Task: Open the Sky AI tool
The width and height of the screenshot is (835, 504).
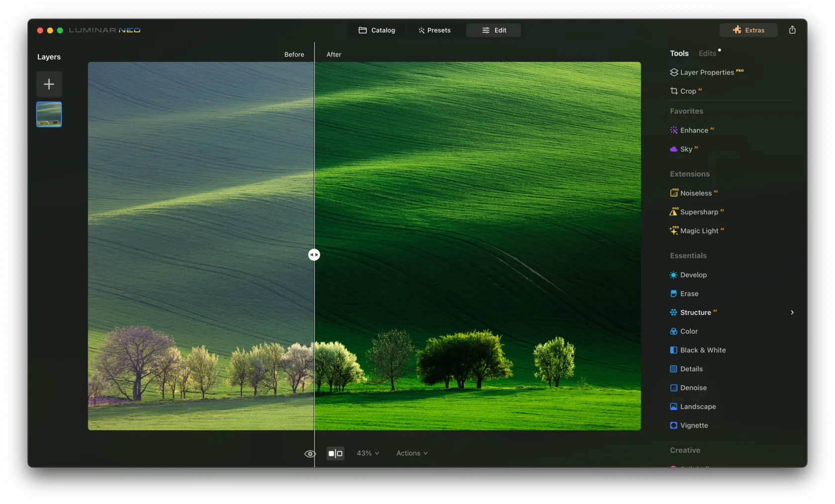Action: (x=685, y=149)
